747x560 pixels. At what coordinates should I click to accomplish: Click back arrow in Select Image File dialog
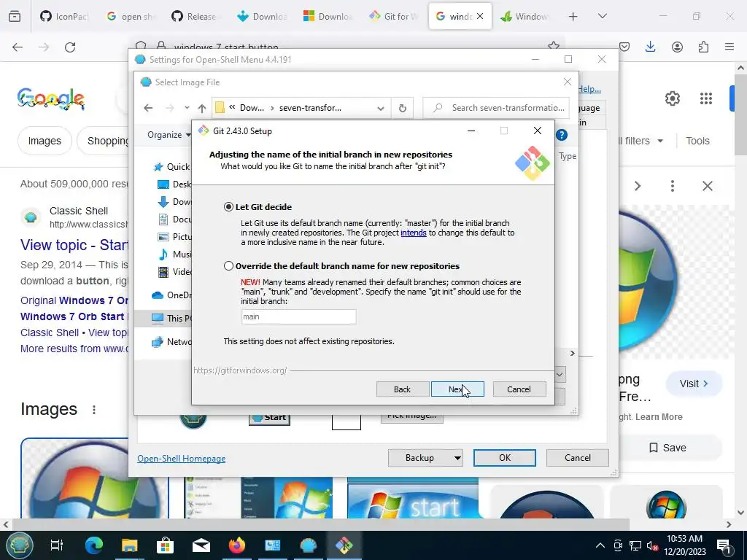coord(148,108)
